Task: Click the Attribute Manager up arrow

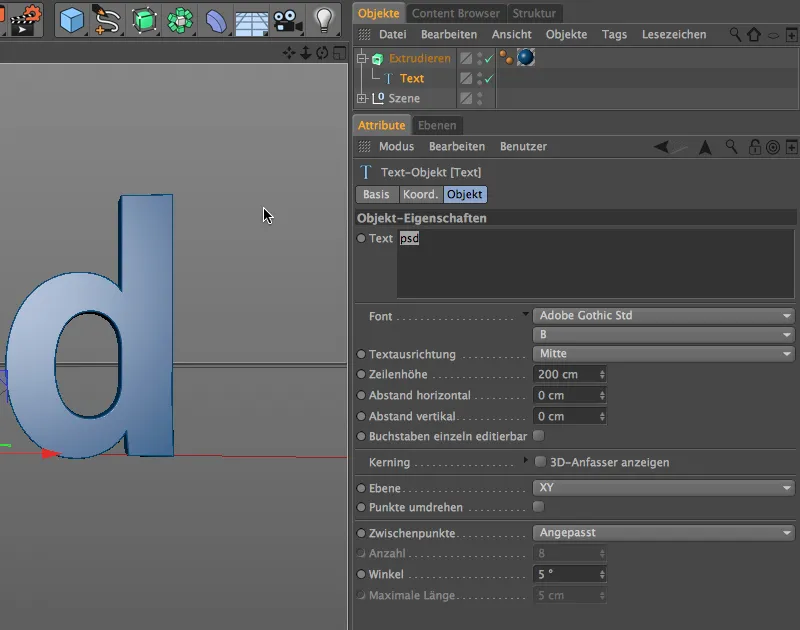Action: [705, 147]
